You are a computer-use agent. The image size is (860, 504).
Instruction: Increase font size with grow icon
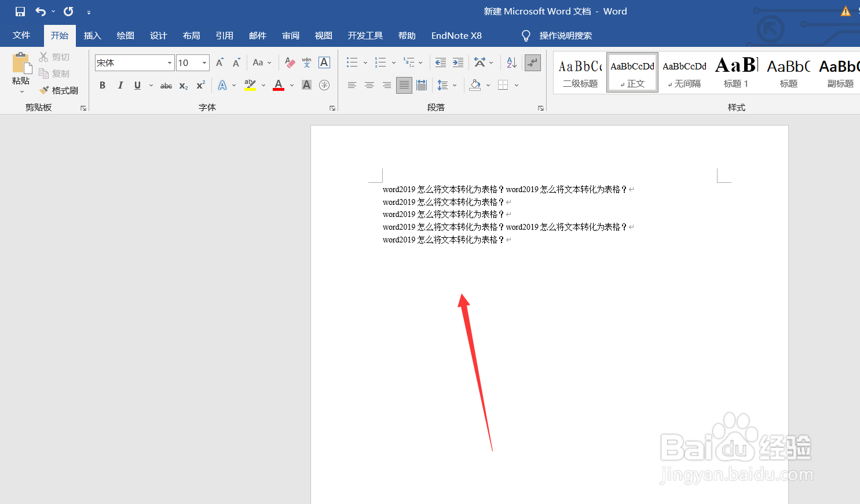click(219, 62)
